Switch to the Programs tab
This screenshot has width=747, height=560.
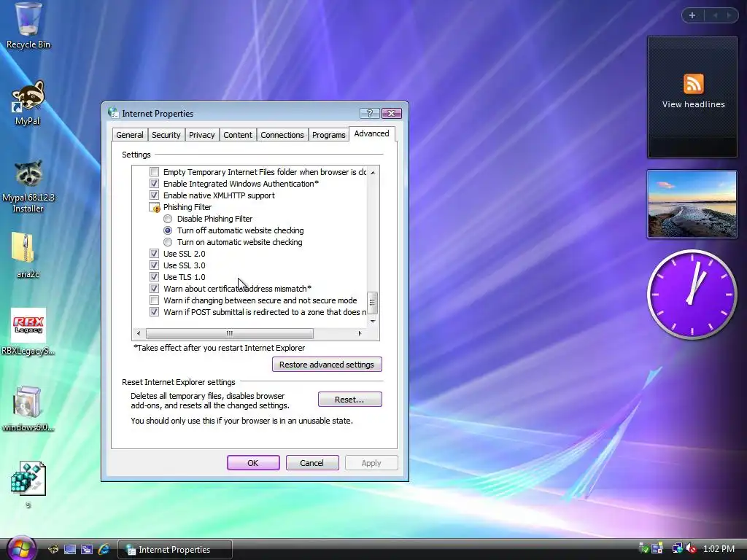(x=328, y=135)
